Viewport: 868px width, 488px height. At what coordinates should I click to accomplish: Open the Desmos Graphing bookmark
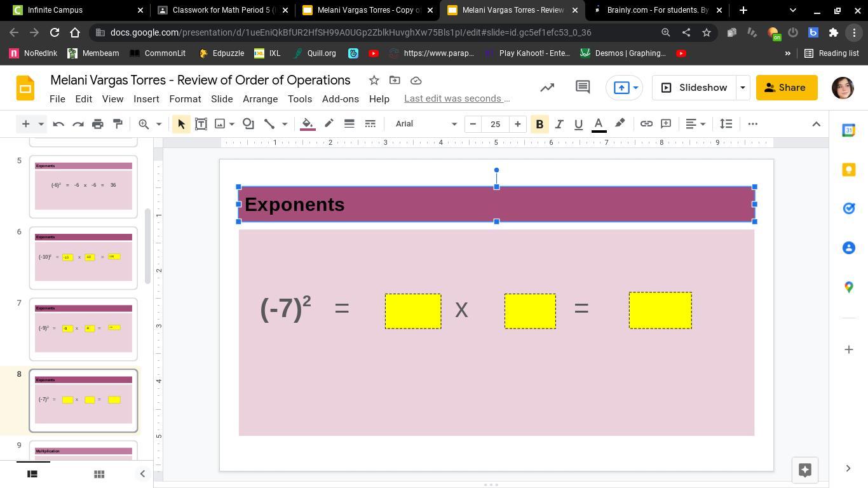(x=623, y=53)
